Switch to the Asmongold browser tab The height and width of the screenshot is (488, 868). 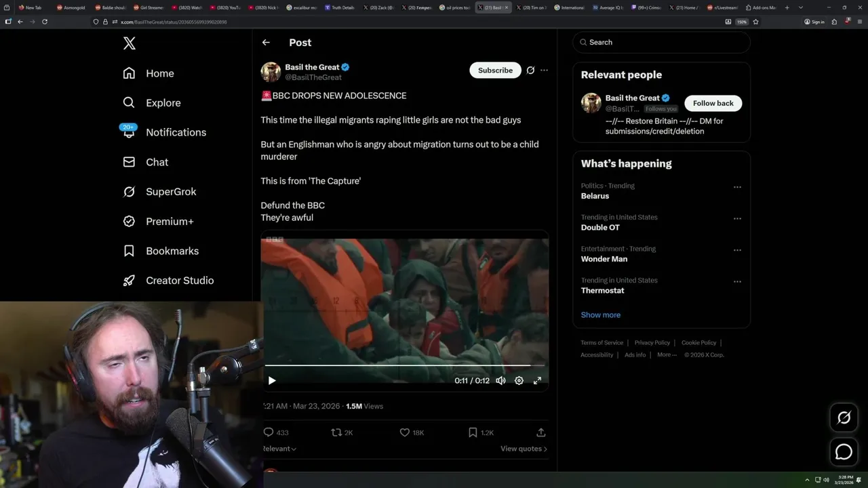coord(71,7)
